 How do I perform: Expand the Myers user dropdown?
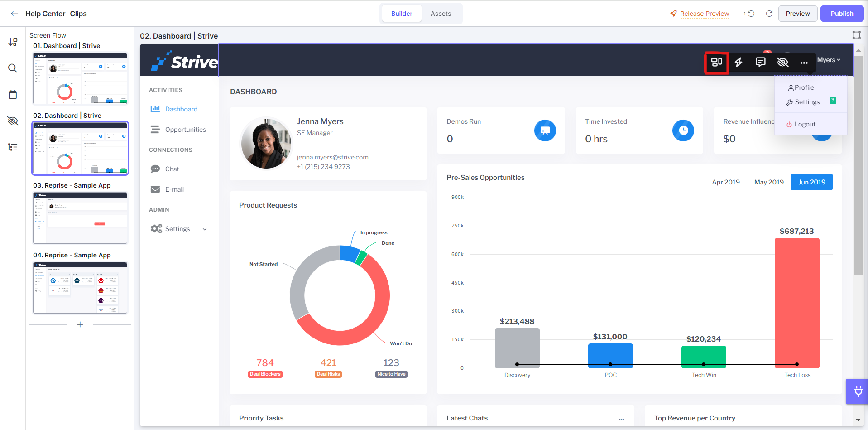click(829, 60)
